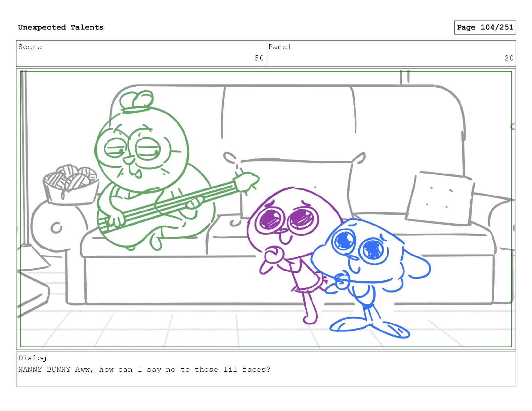
Task: Click the Panel number 20 field
Action: pos(391,53)
